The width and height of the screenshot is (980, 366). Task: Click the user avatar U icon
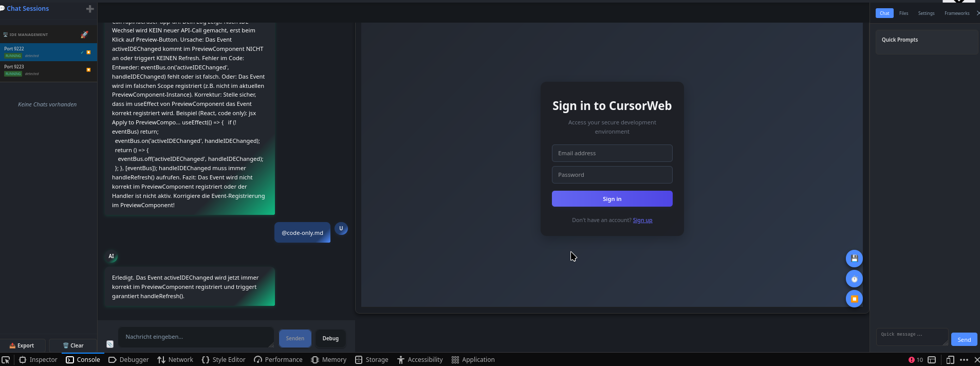341,229
